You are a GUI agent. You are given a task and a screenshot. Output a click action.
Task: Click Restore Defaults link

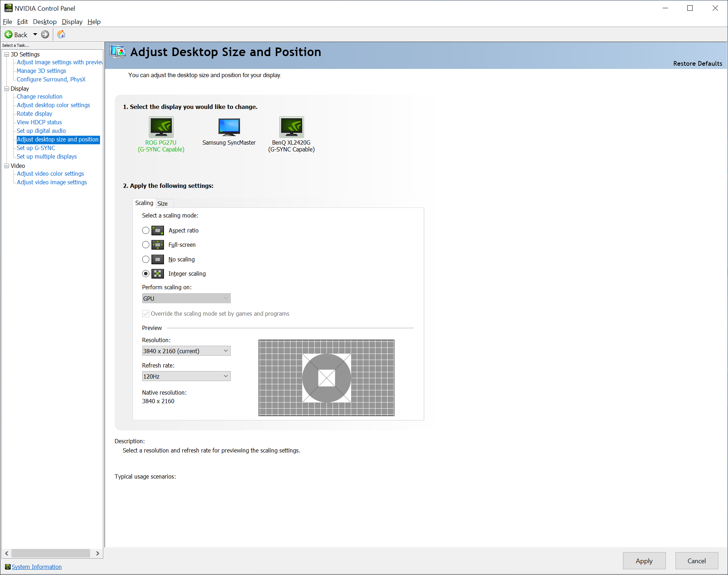[697, 64]
